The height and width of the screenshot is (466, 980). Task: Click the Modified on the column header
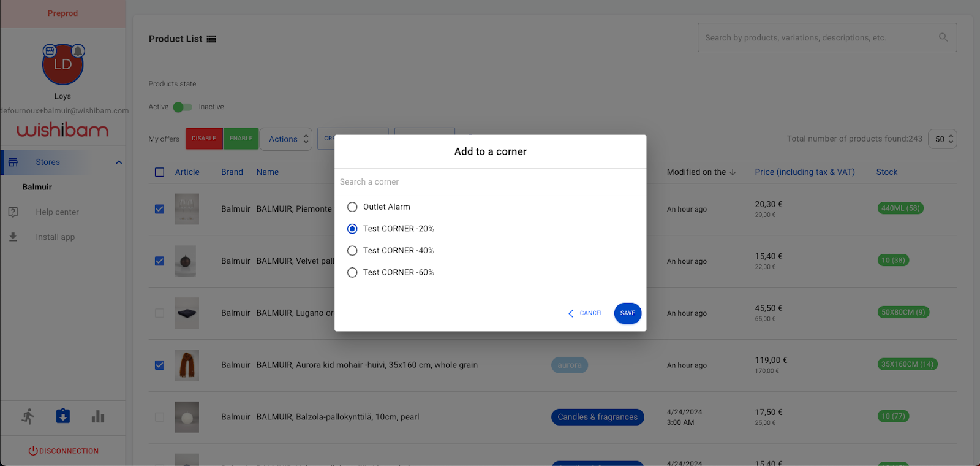[696, 172]
